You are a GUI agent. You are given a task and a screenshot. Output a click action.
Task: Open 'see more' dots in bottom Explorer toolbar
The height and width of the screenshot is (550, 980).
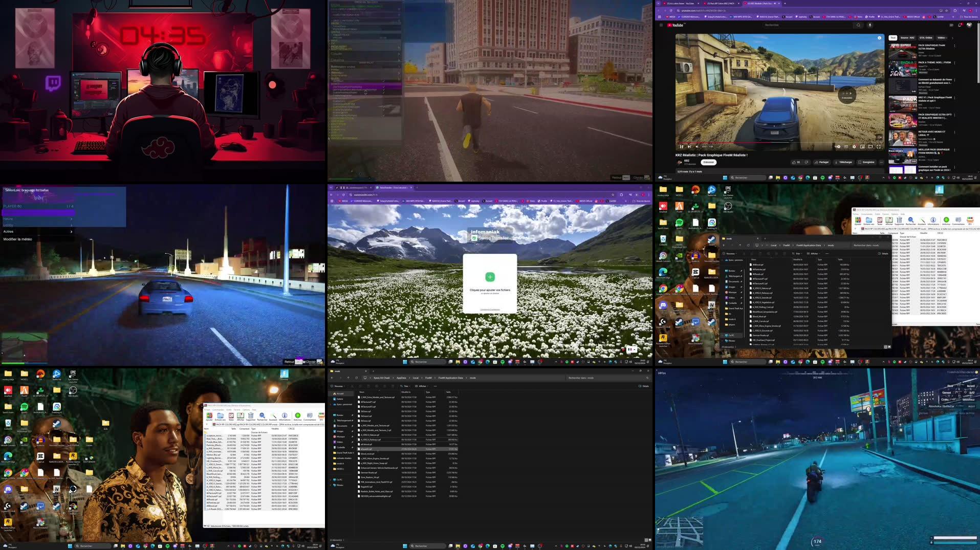click(x=435, y=386)
